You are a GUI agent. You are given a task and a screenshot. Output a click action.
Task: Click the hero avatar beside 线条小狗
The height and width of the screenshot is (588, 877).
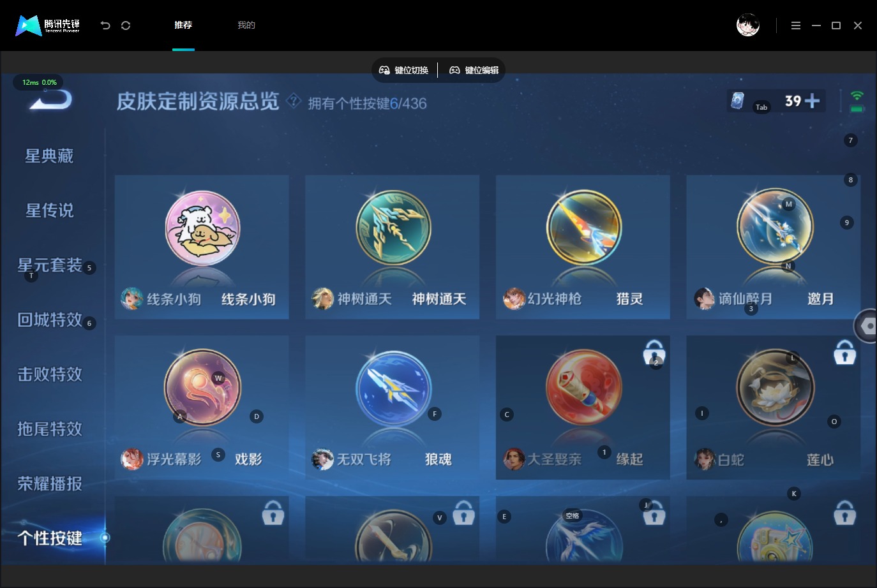(x=132, y=298)
